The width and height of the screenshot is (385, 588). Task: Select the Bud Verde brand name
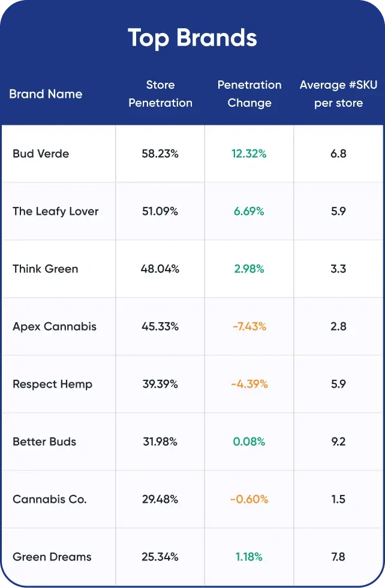[x=41, y=154]
